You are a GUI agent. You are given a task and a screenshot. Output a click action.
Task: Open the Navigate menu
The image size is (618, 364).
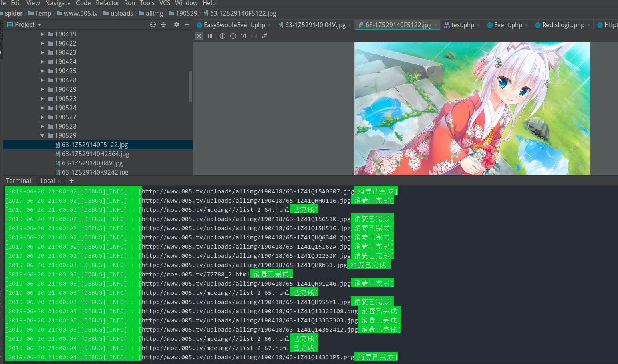(x=58, y=3)
